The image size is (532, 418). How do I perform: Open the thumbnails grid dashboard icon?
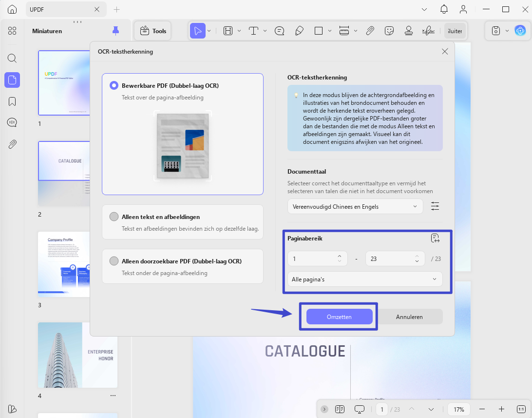12,31
